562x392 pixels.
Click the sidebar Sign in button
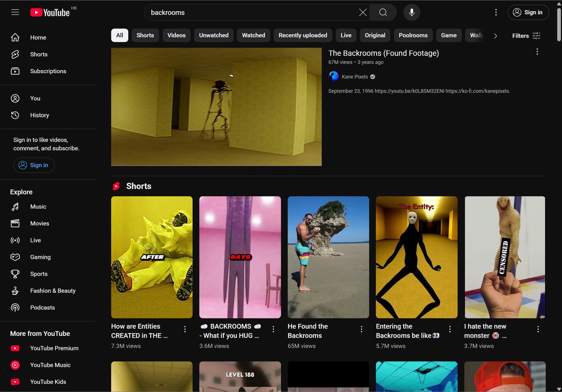[34, 165]
